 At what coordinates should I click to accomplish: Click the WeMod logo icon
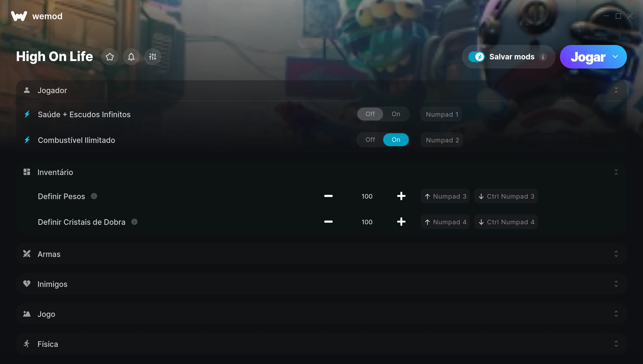[x=19, y=16]
